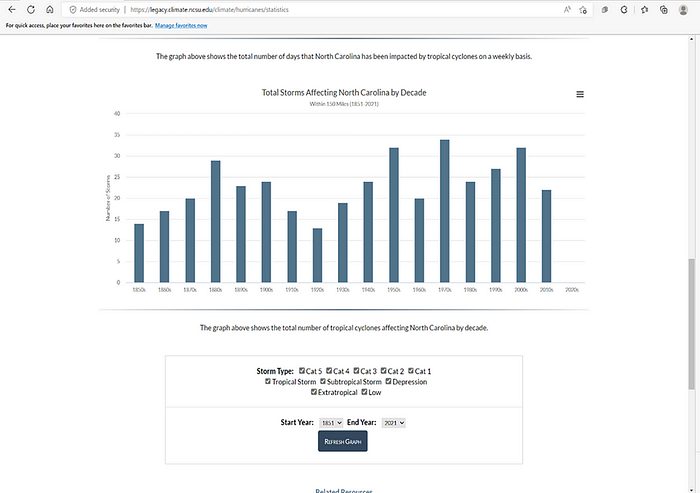Click the 2010s bar in chart
The image size is (700, 493).
coord(546,236)
